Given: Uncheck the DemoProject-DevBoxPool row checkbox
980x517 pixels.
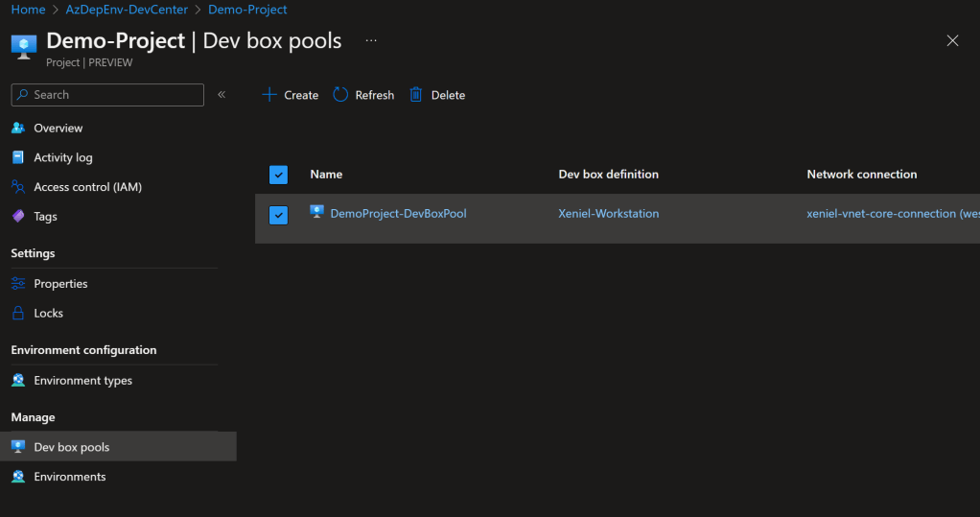Looking at the screenshot, I should click(x=278, y=215).
